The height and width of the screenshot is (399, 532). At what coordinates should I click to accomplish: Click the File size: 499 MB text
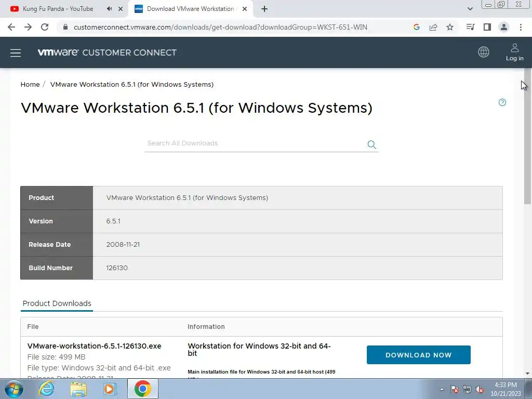(56, 357)
